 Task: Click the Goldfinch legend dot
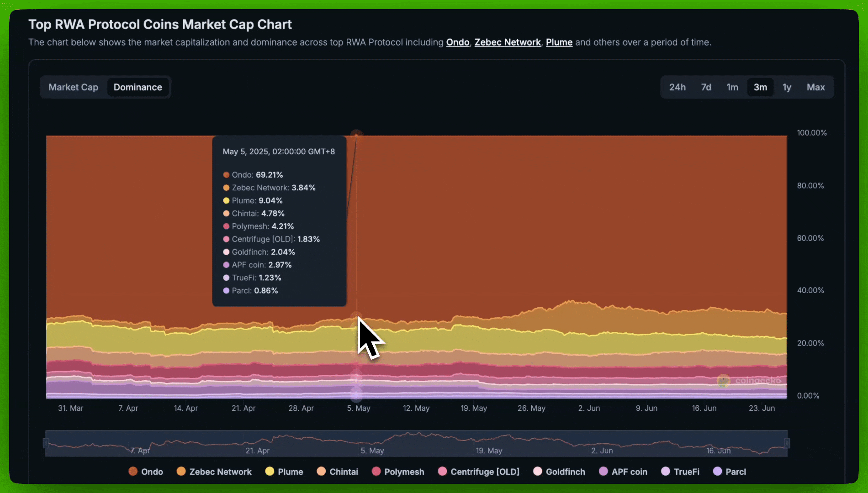tap(537, 472)
